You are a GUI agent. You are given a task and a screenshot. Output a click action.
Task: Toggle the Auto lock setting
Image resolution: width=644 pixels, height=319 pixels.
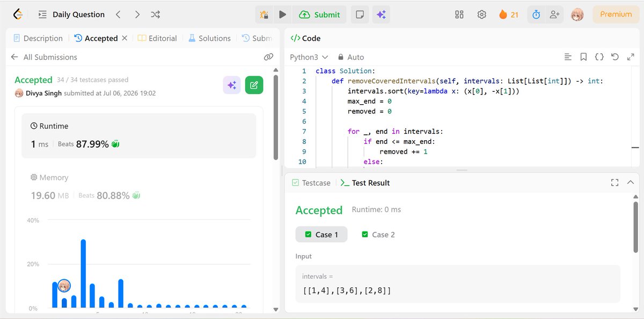click(x=351, y=57)
